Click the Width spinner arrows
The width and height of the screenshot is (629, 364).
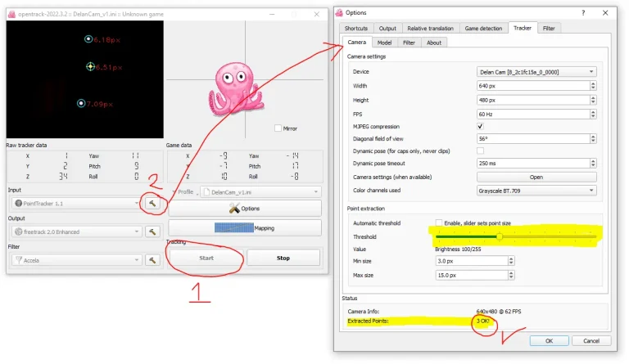593,86
